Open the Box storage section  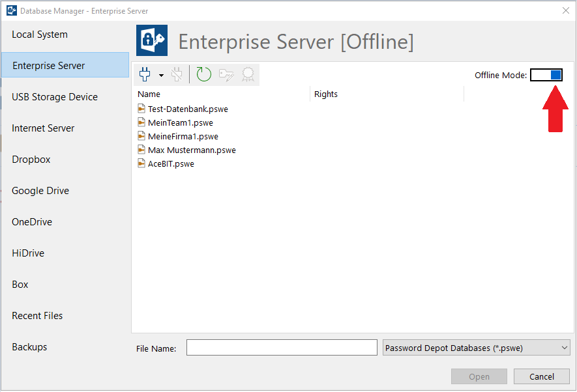pos(20,284)
